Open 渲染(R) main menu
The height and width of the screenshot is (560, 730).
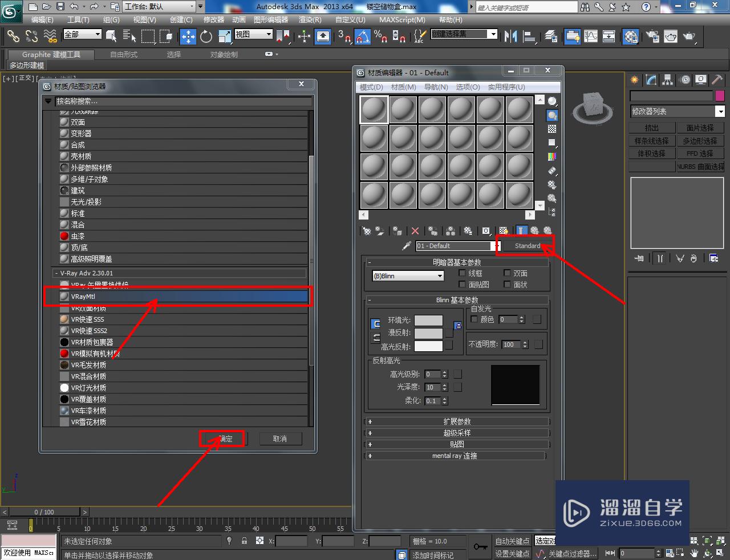[310, 19]
